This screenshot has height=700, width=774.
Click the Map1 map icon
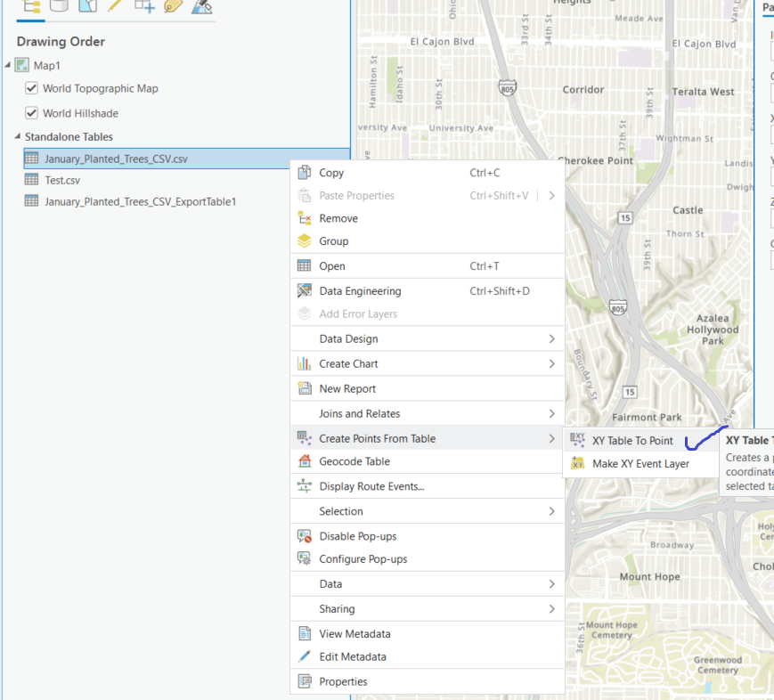click(21, 65)
